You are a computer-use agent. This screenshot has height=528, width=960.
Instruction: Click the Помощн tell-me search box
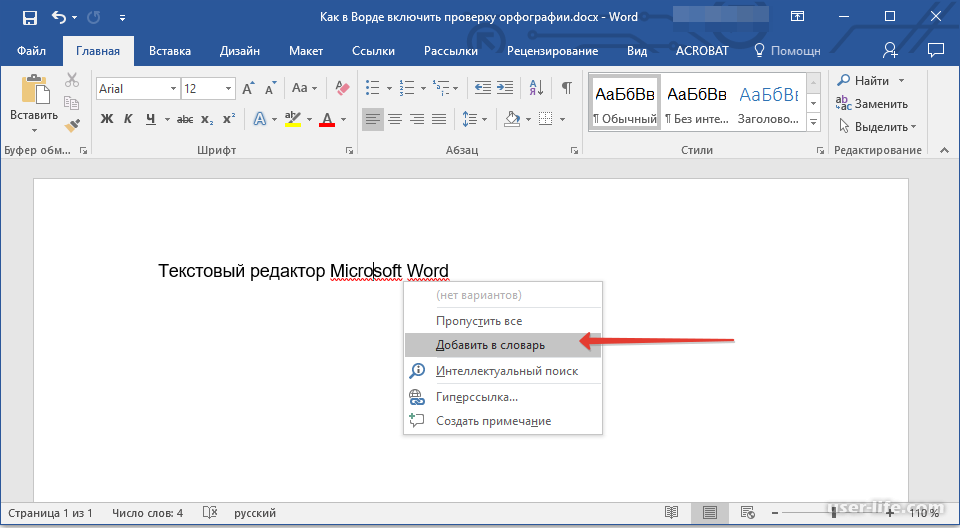click(x=787, y=51)
